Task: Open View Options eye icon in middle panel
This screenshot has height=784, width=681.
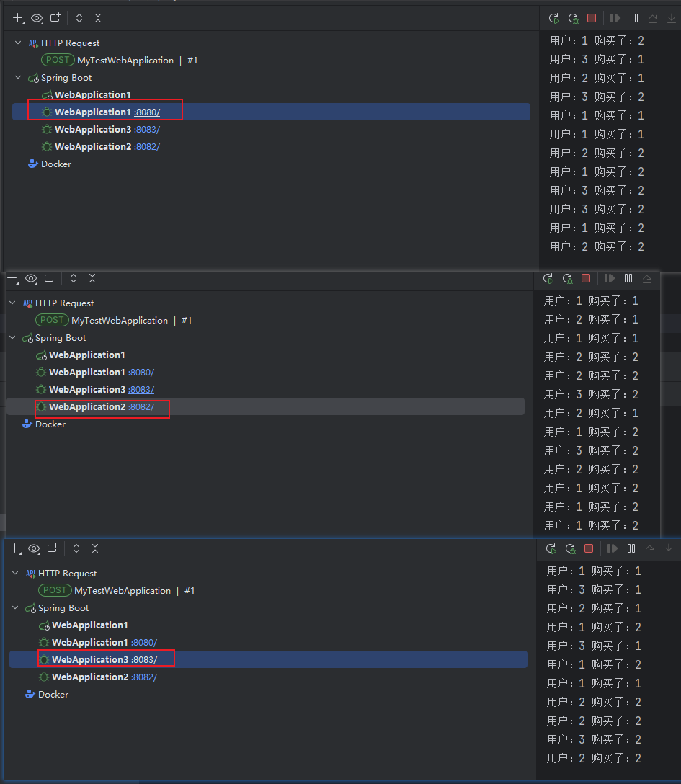Action: coord(32,278)
